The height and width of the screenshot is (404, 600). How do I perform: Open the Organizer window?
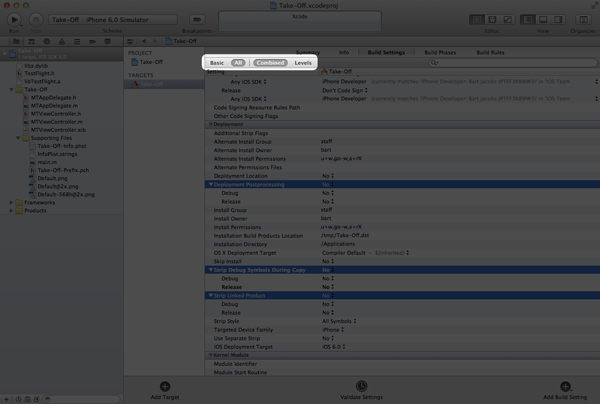(x=583, y=20)
